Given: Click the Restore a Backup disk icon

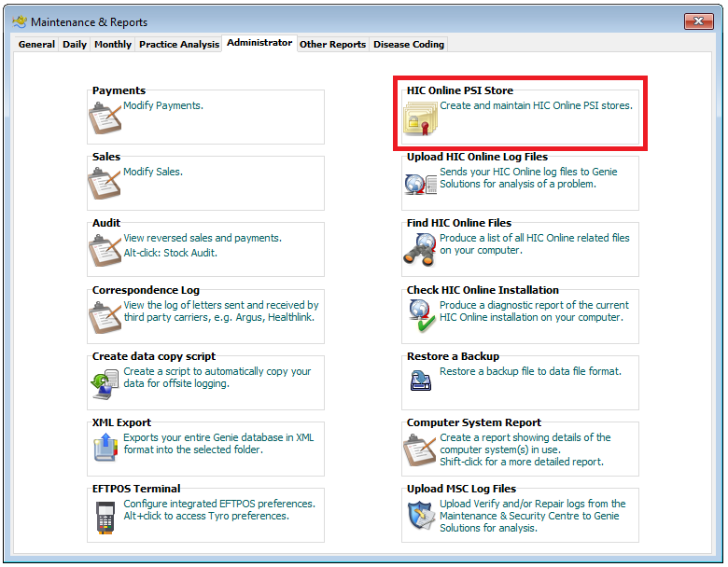Looking at the screenshot, I should point(420,380).
